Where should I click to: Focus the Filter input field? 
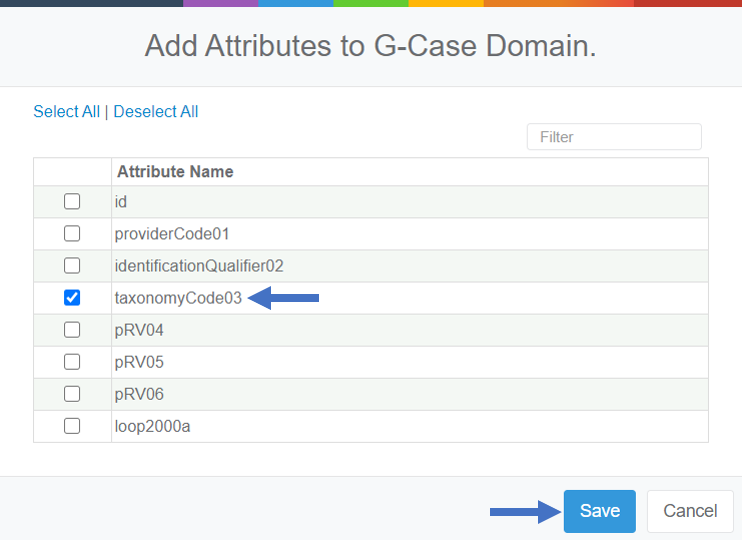(614, 137)
